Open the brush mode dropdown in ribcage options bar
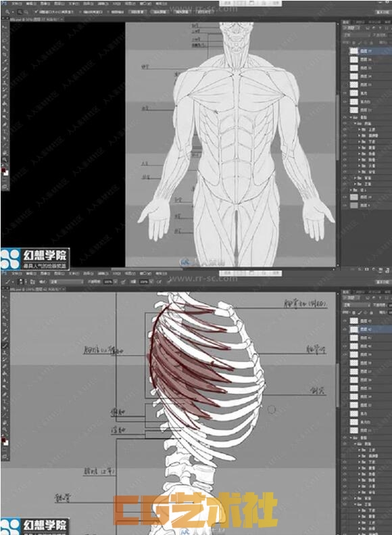 coord(66,282)
